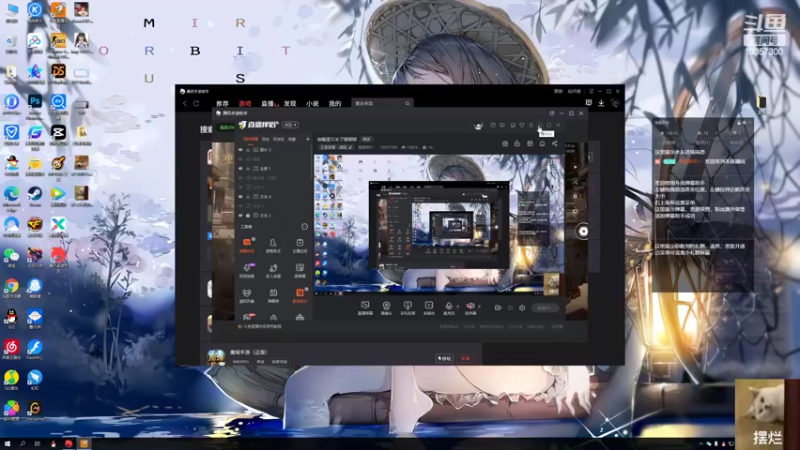Open the user icon tool in toolbox top row
The height and width of the screenshot is (450, 800).
(x=273, y=245)
